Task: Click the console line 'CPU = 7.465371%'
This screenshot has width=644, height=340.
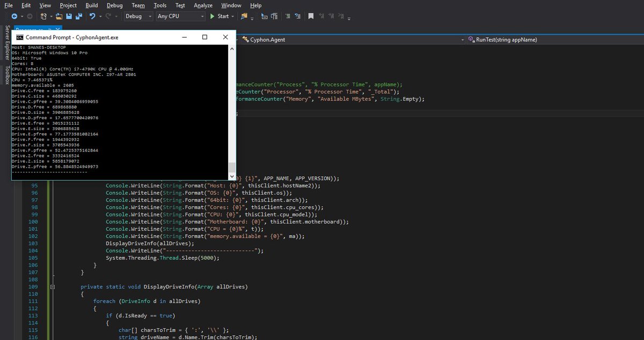Action: (32, 79)
